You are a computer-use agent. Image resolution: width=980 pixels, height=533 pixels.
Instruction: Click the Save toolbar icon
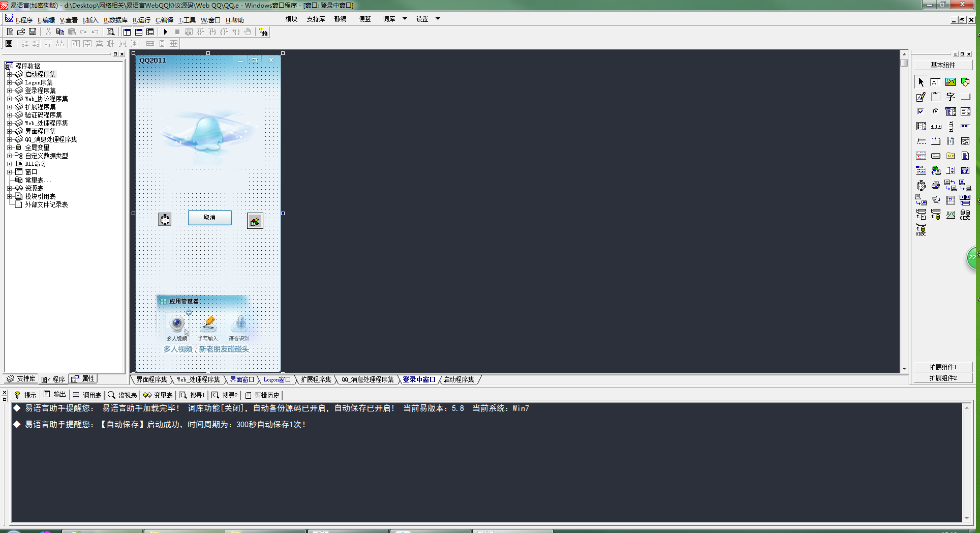(33, 32)
